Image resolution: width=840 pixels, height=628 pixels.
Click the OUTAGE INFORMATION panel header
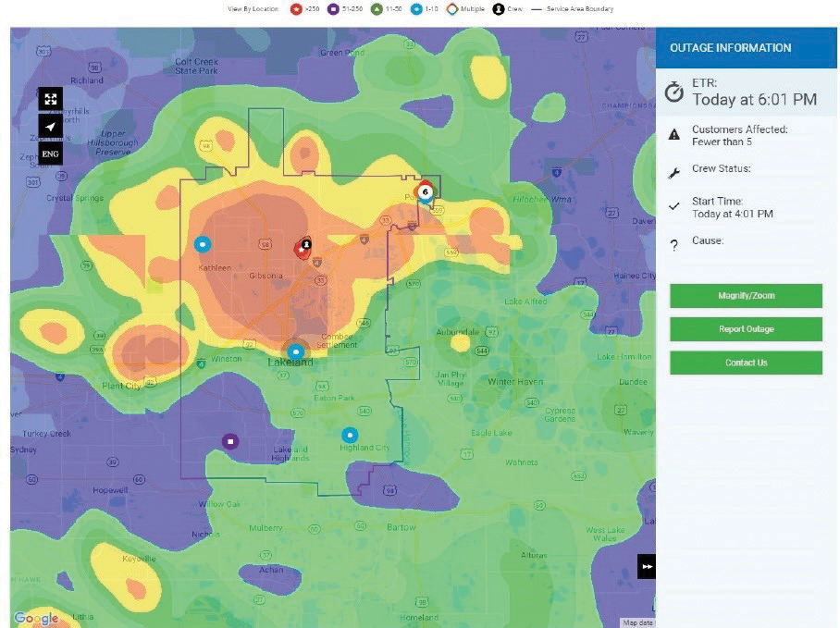[747, 48]
